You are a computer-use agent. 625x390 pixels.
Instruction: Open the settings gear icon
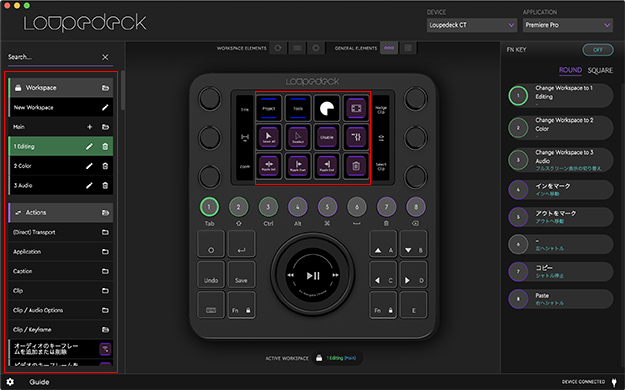tap(10, 382)
